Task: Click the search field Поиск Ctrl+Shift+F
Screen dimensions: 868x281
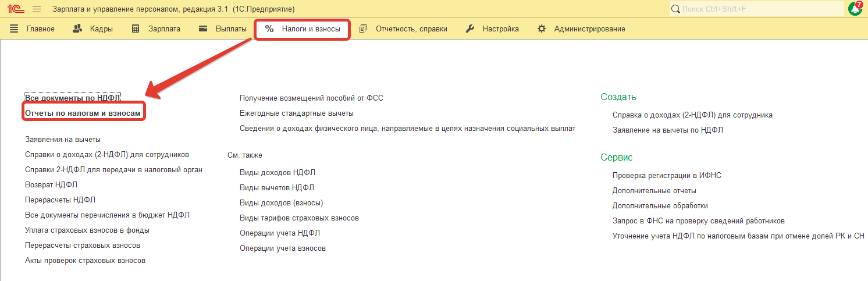Action: click(x=756, y=9)
